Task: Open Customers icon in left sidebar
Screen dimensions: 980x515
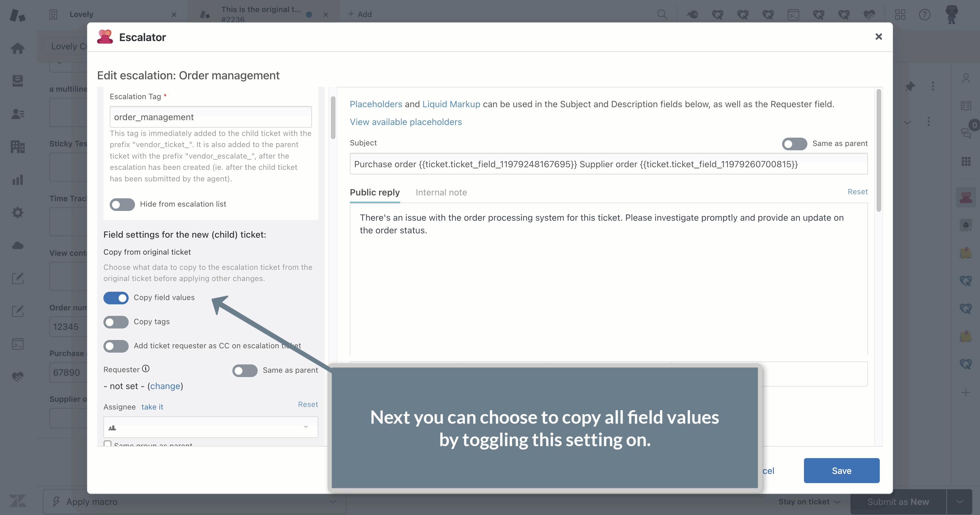Action: tap(18, 114)
